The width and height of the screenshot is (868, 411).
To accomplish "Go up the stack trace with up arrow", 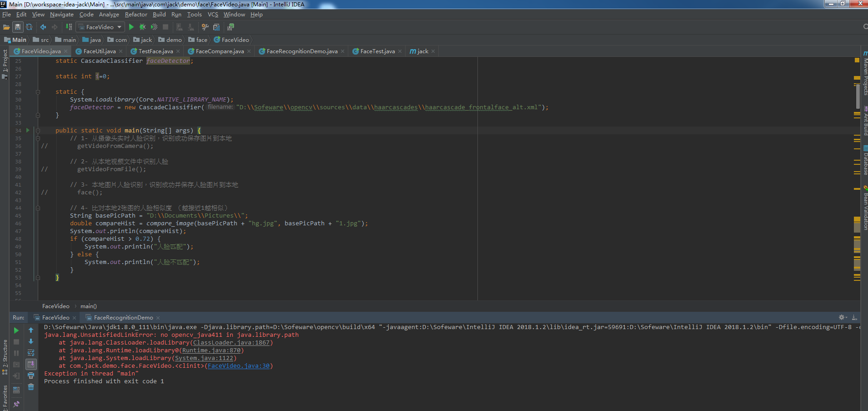I will tap(31, 330).
